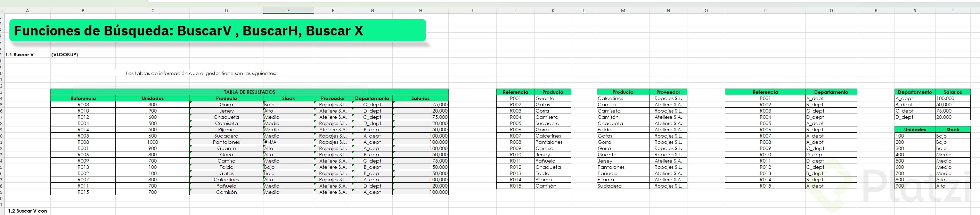Select '200' in the Unidades-Stock table
The height and width of the screenshot is (215, 980).
click(x=915, y=142)
